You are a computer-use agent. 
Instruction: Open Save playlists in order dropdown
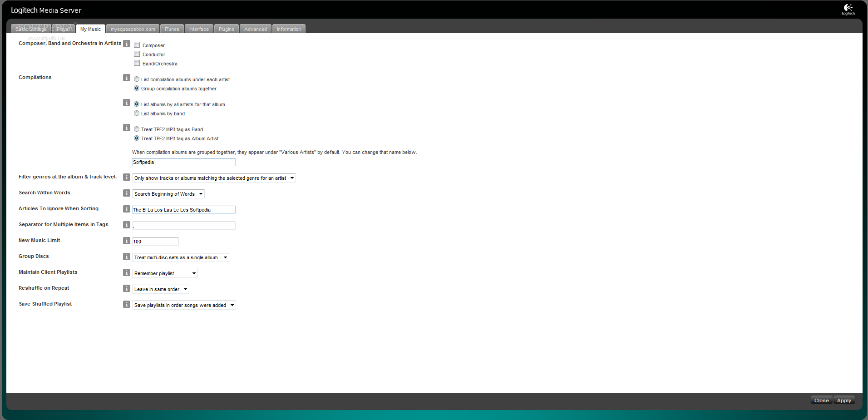(x=184, y=305)
